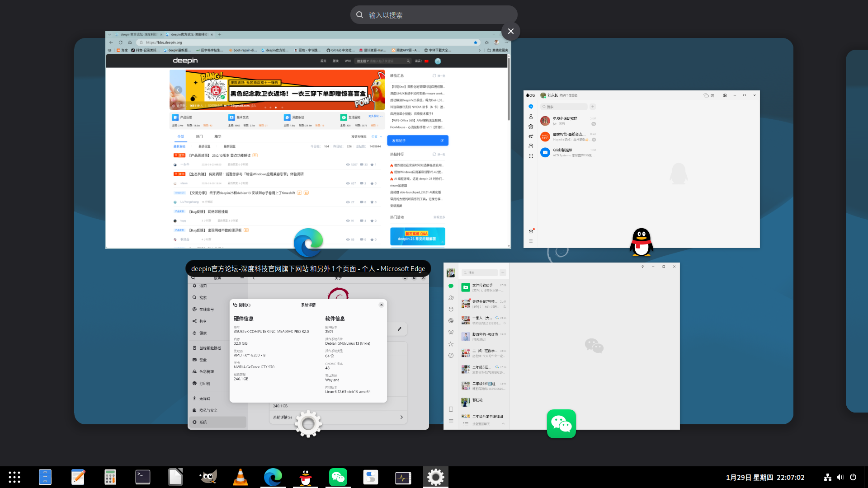Open VLC media player from dock
Screen dimensions: 868x488
(x=241, y=477)
